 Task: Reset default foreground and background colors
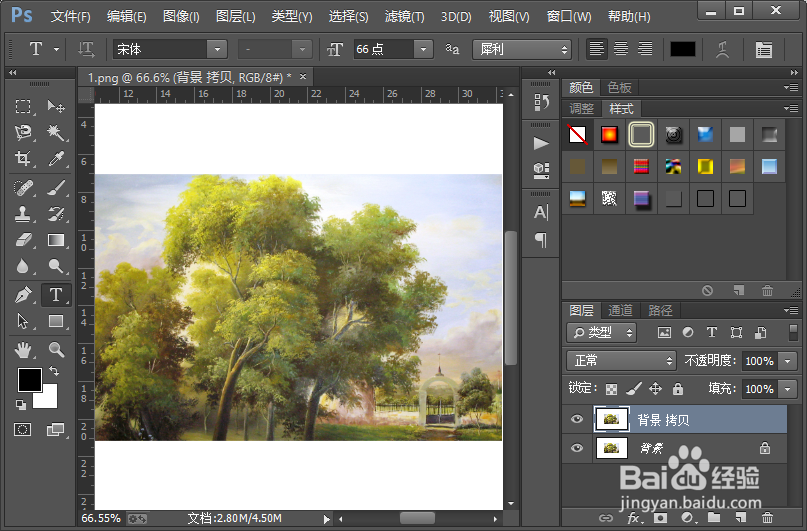click(21, 405)
